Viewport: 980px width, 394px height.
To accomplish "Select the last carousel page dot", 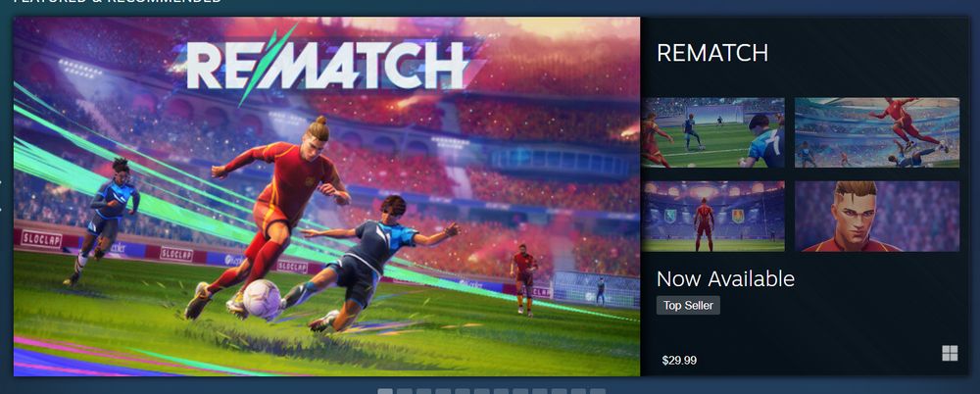I will click(598, 391).
